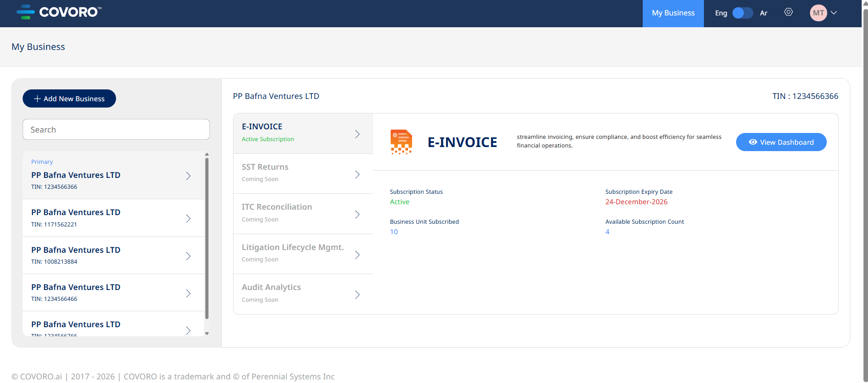Open chevron on TIN 1234566466 row

point(188,294)
